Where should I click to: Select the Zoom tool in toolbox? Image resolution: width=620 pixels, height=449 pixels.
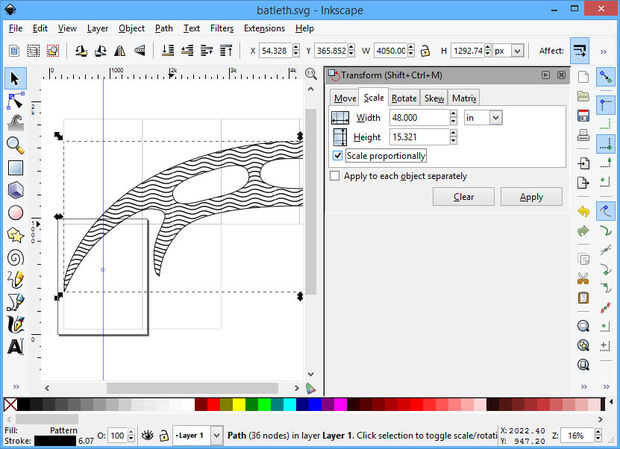coord(15,145)
